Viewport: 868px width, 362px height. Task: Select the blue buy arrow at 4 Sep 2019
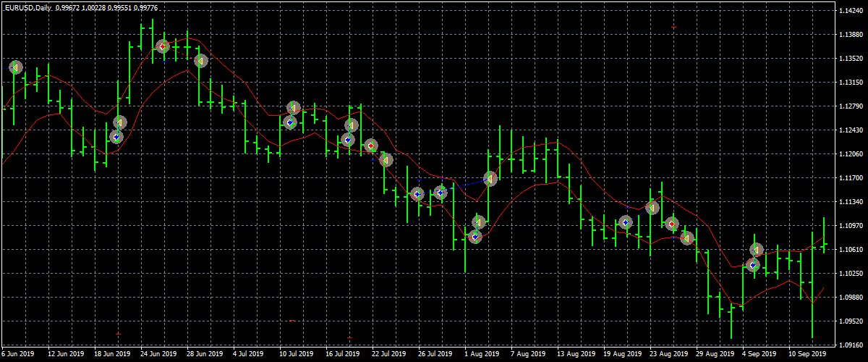[x=752, y=264]
